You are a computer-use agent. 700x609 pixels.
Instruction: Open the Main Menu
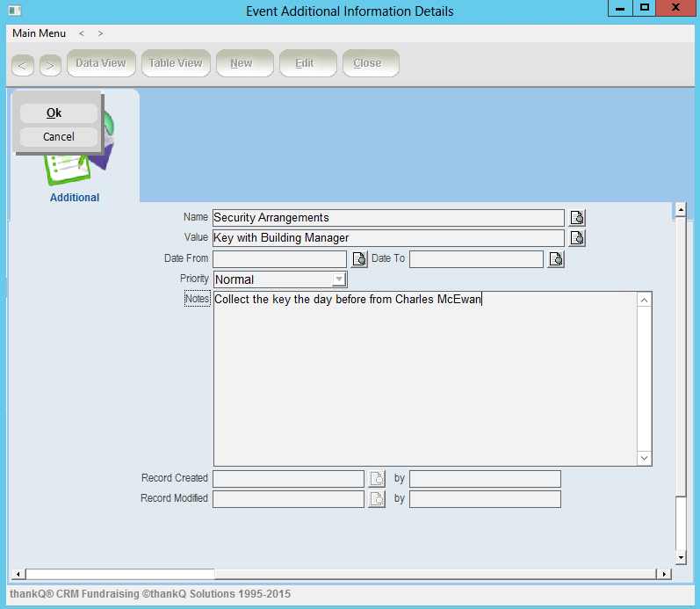[39, 33]
